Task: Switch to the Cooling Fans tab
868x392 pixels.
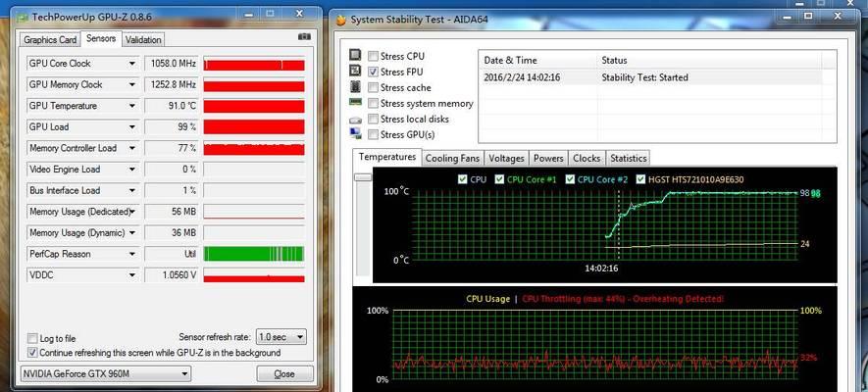Action: [452, 158]
